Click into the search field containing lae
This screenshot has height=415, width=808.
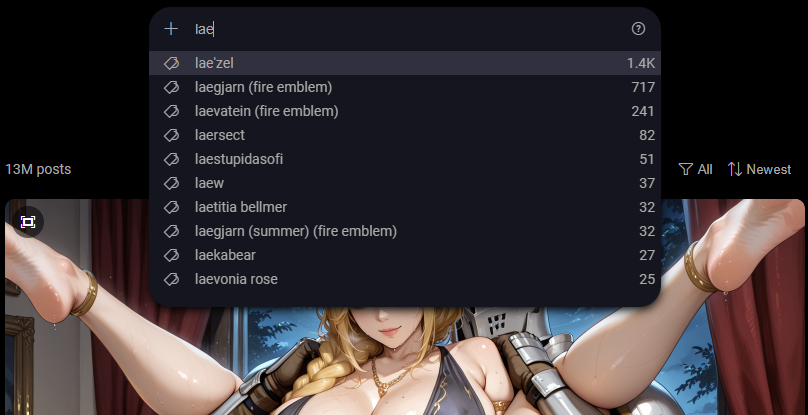(407, 29)
